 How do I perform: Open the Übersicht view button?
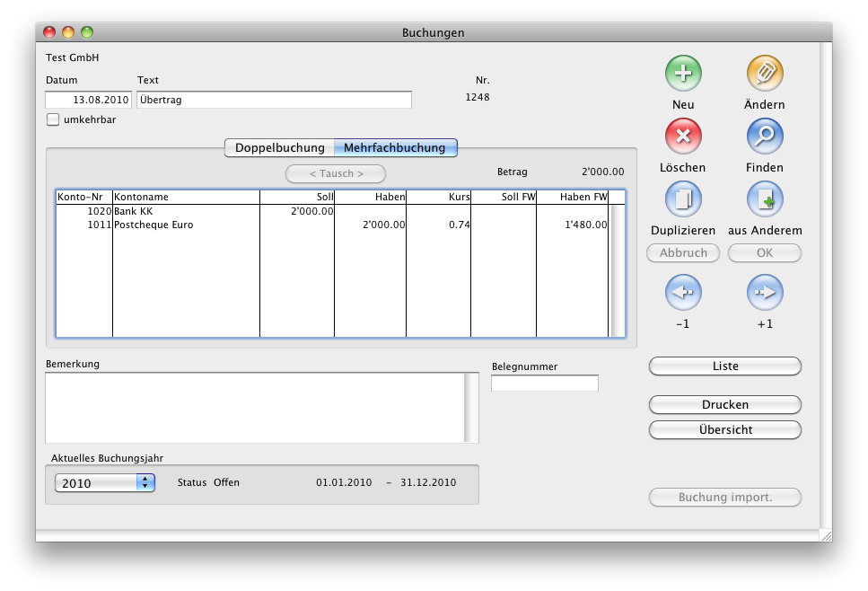point(724,430)
